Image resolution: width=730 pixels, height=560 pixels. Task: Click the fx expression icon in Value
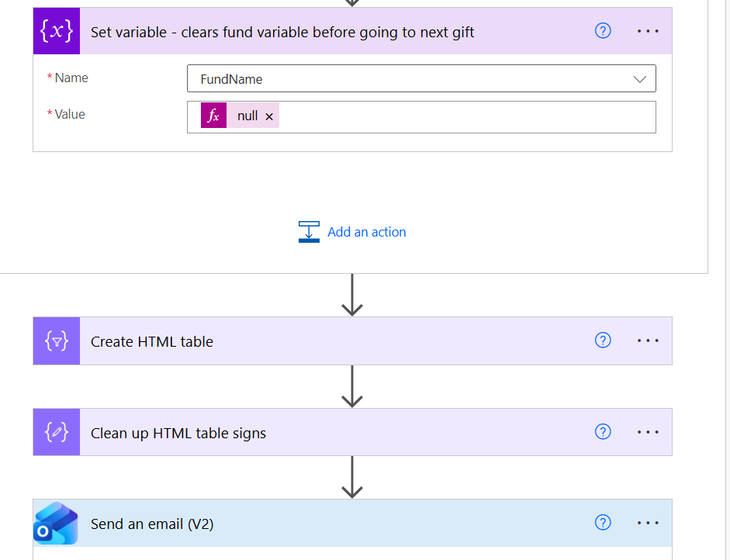click(x=213, y=116)
